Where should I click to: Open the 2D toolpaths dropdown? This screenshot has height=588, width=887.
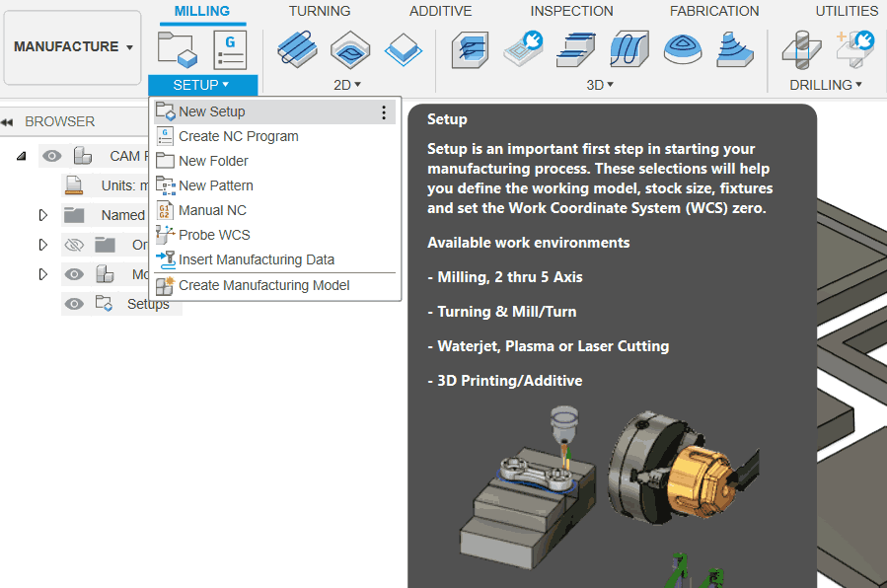346,85
